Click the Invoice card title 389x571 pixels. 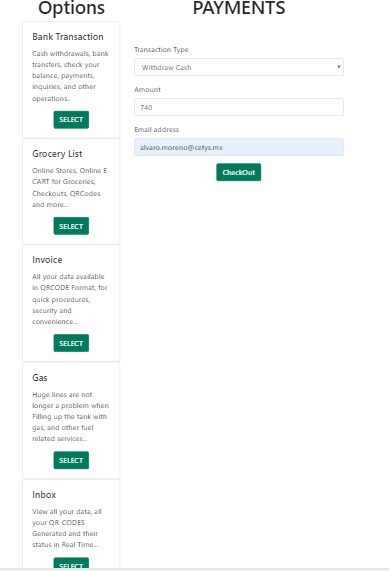coord(47,260)
